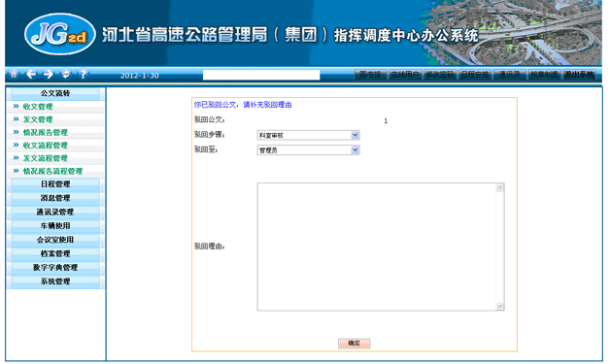610x364 pixels.
Task: Click the 日程安排 toolbar button
Action: pyautogui.click(x=474, y=75)
